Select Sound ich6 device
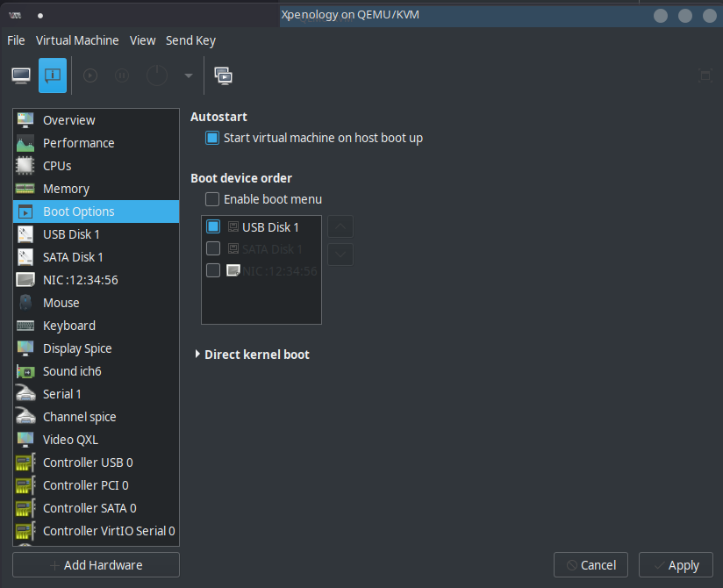Image resolution: width=723 pixels, height=588 pixels. click(x=96, y=371)
